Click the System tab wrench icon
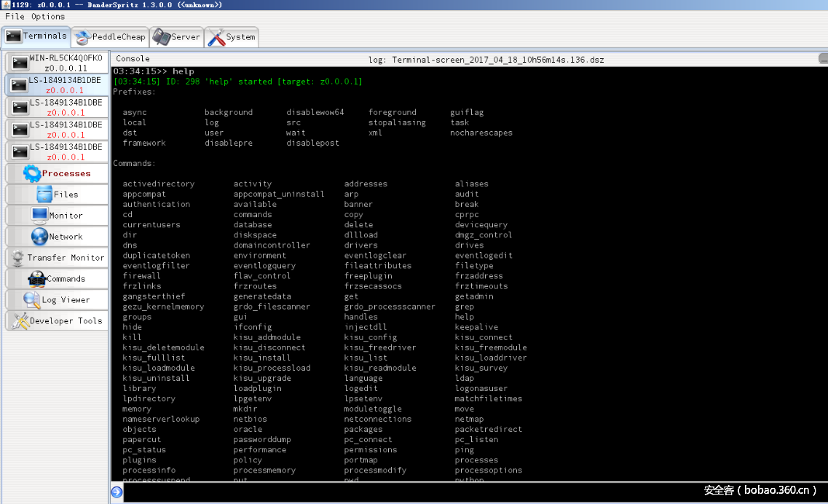The height and width of the screenshot is (504, 828). click(216, 38)
